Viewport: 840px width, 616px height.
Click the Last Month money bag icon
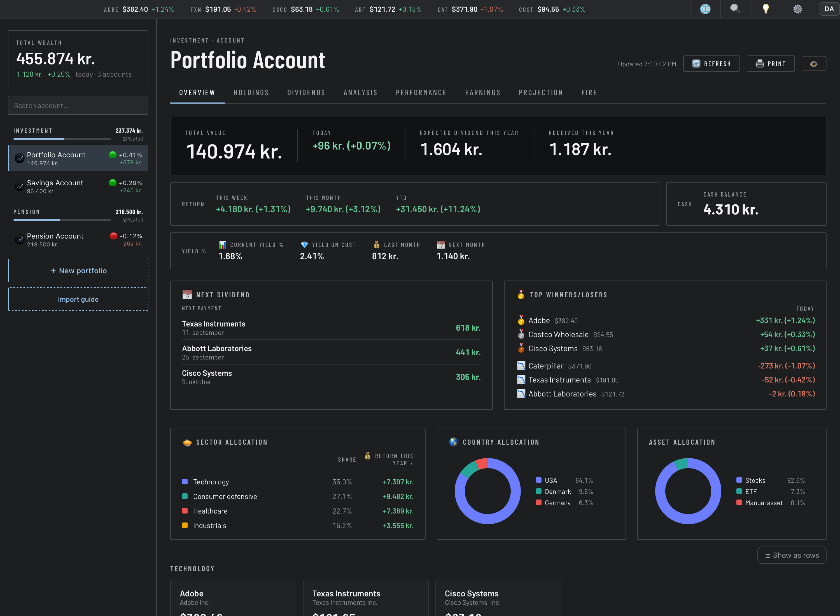tap(377, 245)
